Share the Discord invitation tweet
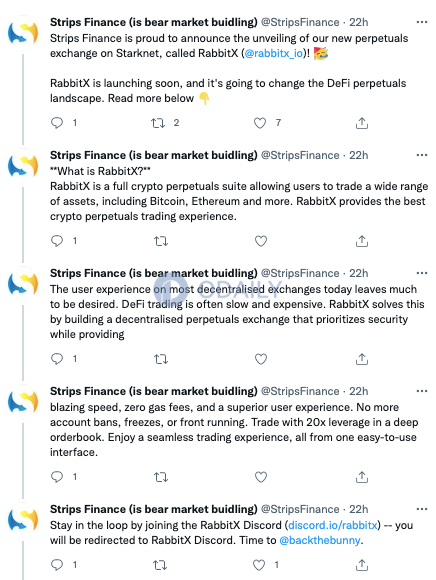 (362, 565)
